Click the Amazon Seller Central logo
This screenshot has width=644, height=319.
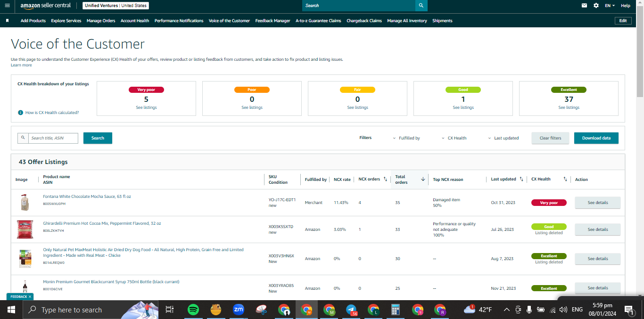point(45,6)
